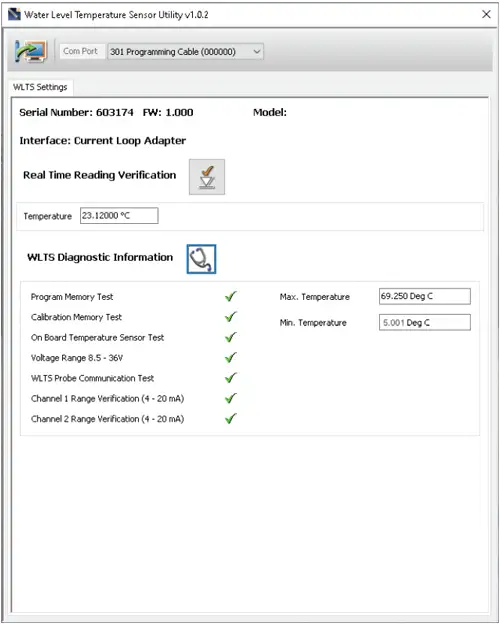Click "FW: 1.000" text
The width and height of the screenshot is (500, 624).
(168, 113)
